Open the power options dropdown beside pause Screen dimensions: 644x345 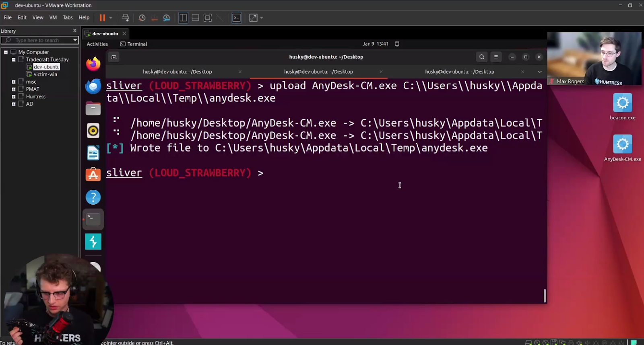[x=111, y=18]
